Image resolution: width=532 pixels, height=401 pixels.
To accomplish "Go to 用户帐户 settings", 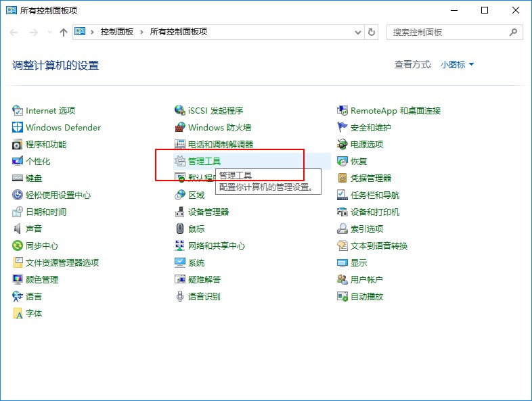I will [x=366, y=279].
